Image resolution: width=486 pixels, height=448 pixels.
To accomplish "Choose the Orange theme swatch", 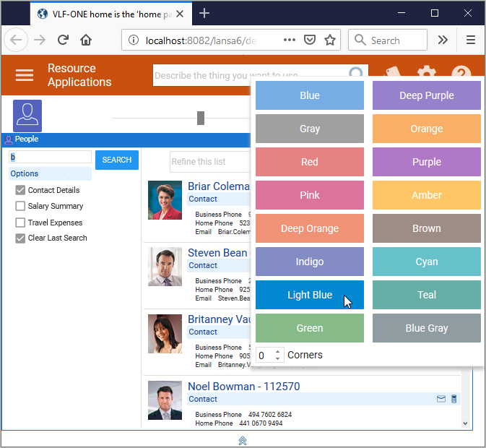I will click(427, 129).
